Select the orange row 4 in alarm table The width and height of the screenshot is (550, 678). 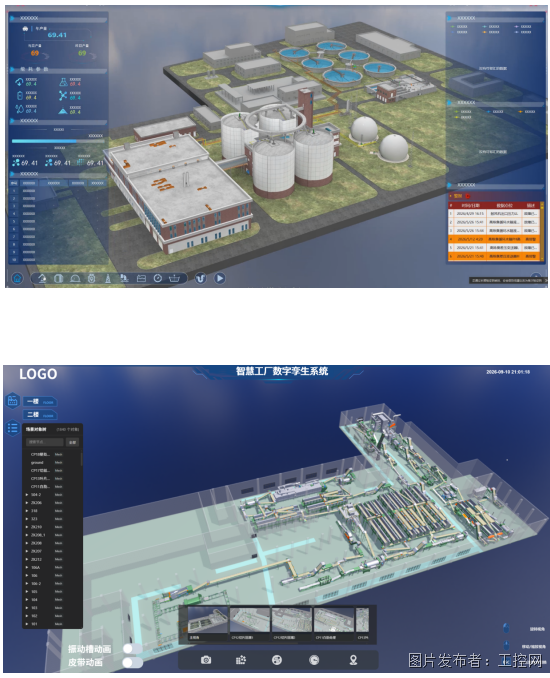tap(493, 239)
